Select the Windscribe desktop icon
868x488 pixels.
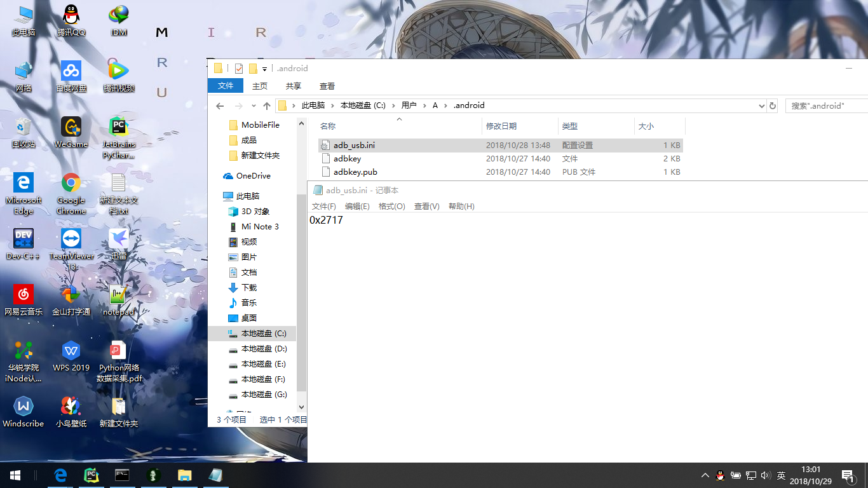coord(24,412)
